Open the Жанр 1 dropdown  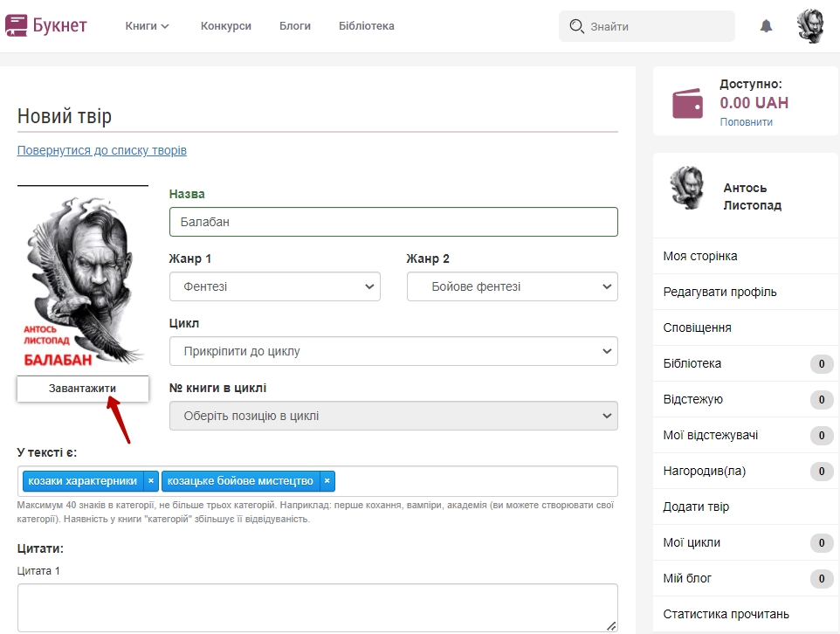[x=275, y=286]
